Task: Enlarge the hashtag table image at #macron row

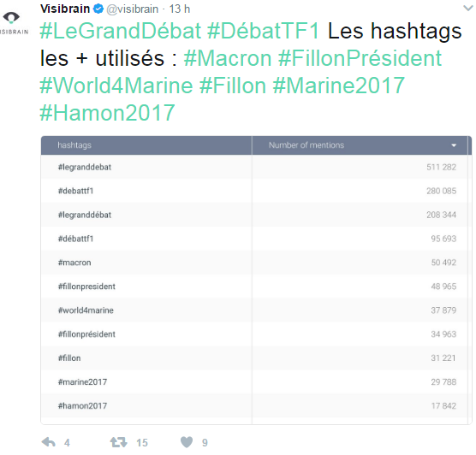Action: (x=254, y=263)
